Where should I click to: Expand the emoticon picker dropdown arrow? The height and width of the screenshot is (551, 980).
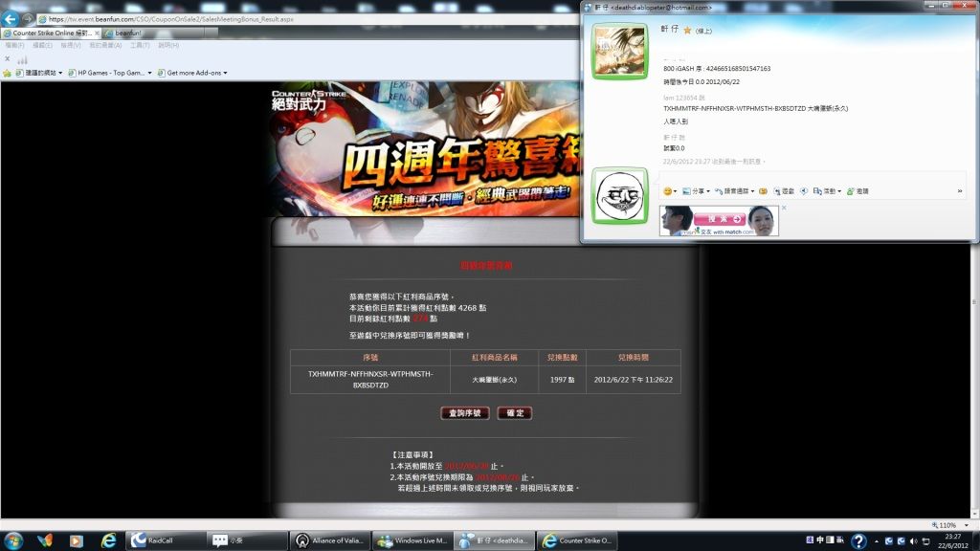(x=675, y=191)
